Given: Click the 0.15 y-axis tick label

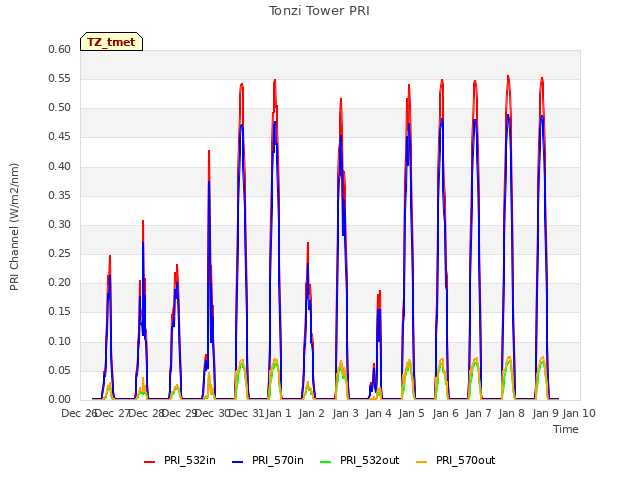Looking at the screenshot, I should (60, 312).
